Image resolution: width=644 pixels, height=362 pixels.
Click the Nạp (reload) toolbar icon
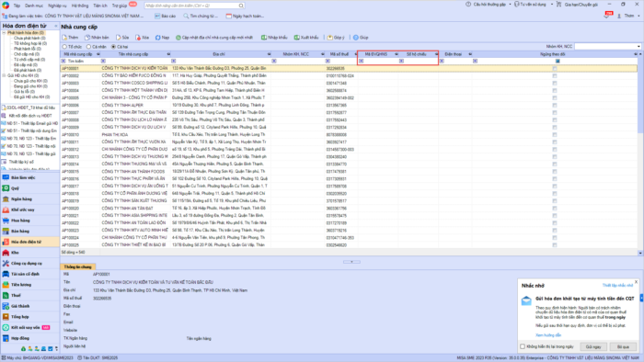(x=157, y=38)
